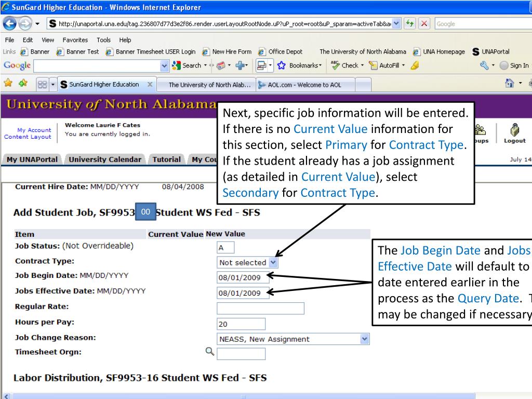
Task: Open the Tutorial portal tab
Action: click(167, 159)
